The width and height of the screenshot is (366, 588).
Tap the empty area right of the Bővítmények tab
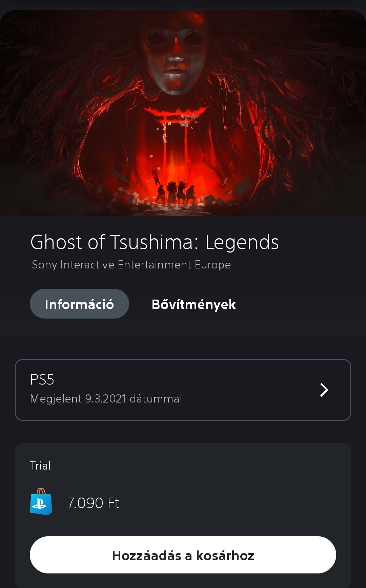coord(298,304)
